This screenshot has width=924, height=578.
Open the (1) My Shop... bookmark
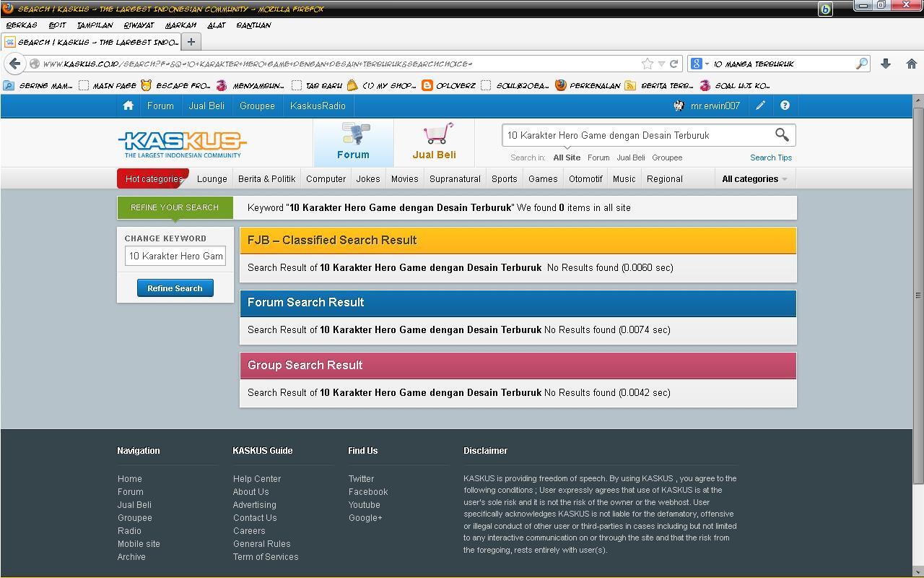[x=381, y=85]
